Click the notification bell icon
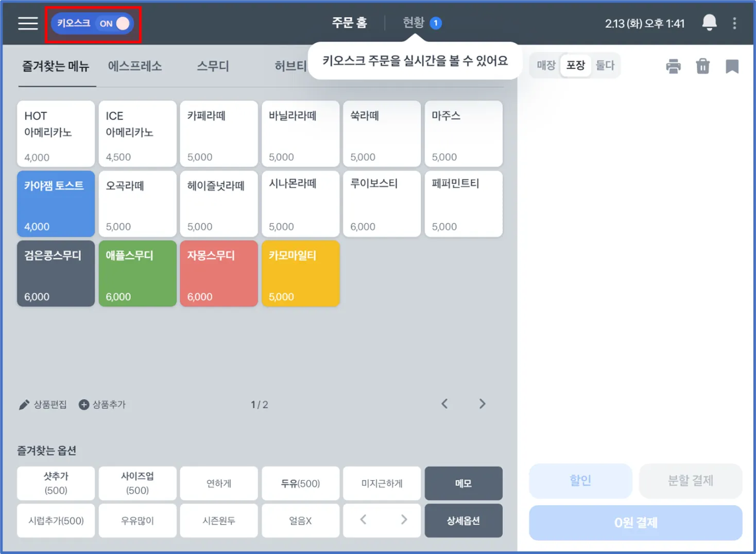The image size is (756, 554). click(x=709, y=23)
